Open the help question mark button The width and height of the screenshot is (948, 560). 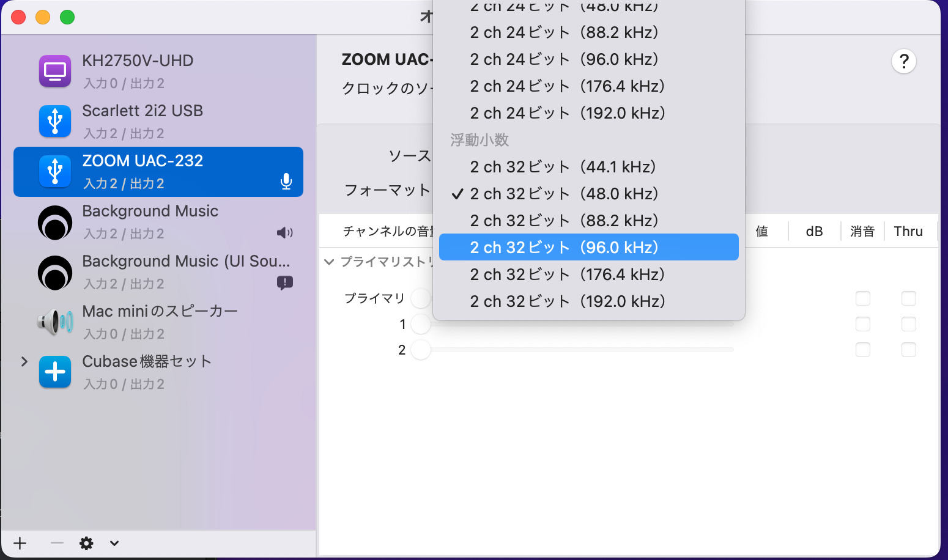[x=904, y=61]
